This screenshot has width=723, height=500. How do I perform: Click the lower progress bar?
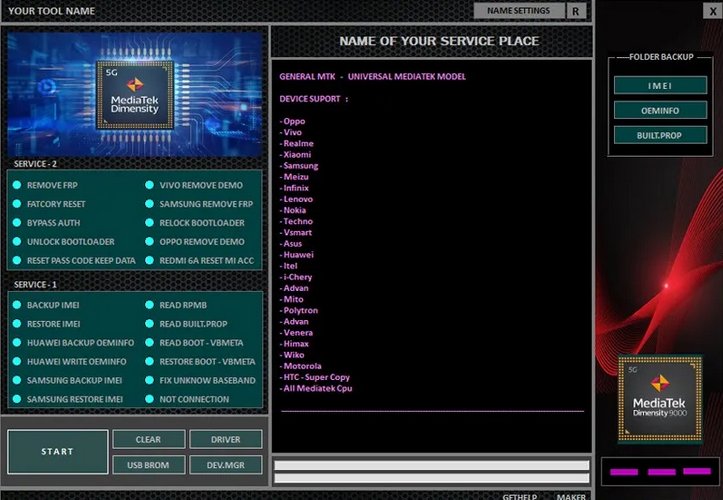[x=432, y=478]
